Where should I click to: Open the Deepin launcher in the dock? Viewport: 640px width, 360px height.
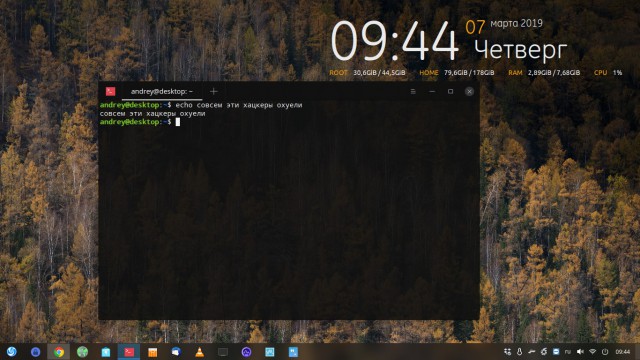coord(11,351)
